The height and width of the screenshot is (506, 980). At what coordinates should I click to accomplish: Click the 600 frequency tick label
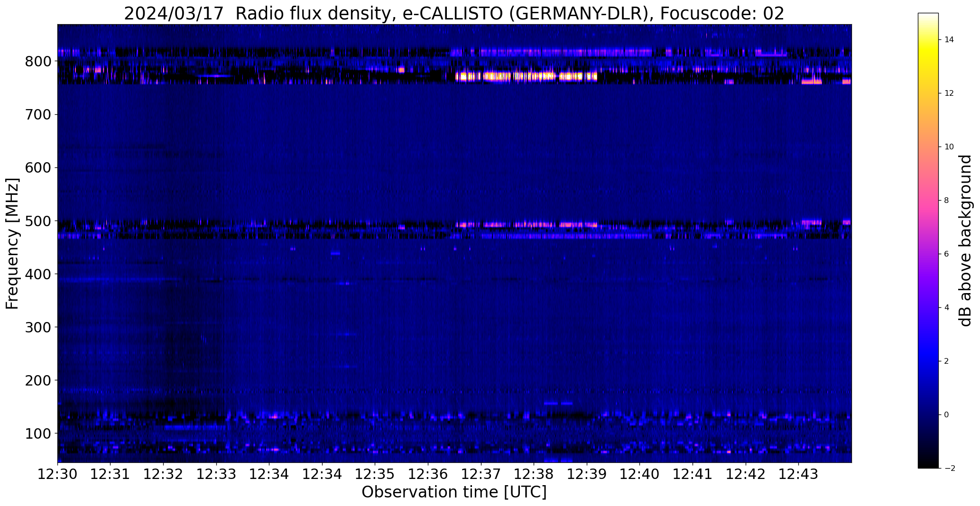(x=38, y=168)
